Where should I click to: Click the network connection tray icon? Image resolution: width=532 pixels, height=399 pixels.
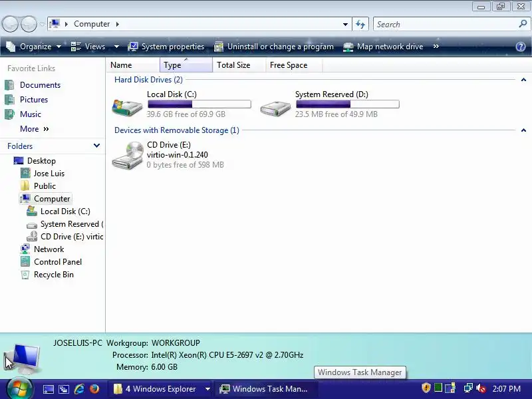coord(468,388)
